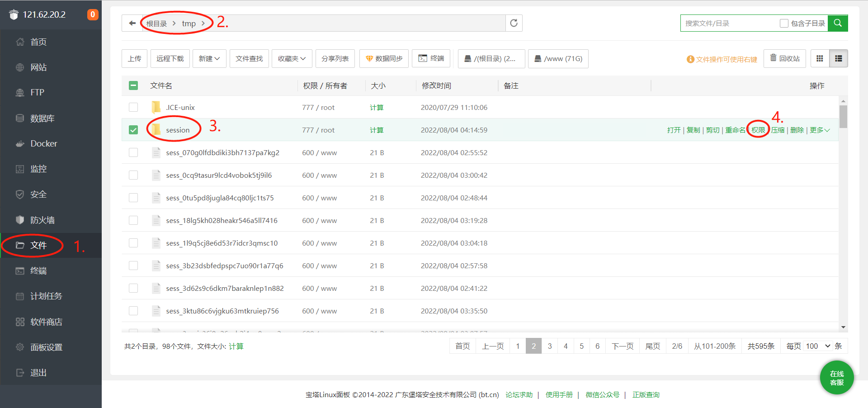
Task: Click the refresh icon beside the path bar
Action: pyautogui.click(x=514, y=23)
